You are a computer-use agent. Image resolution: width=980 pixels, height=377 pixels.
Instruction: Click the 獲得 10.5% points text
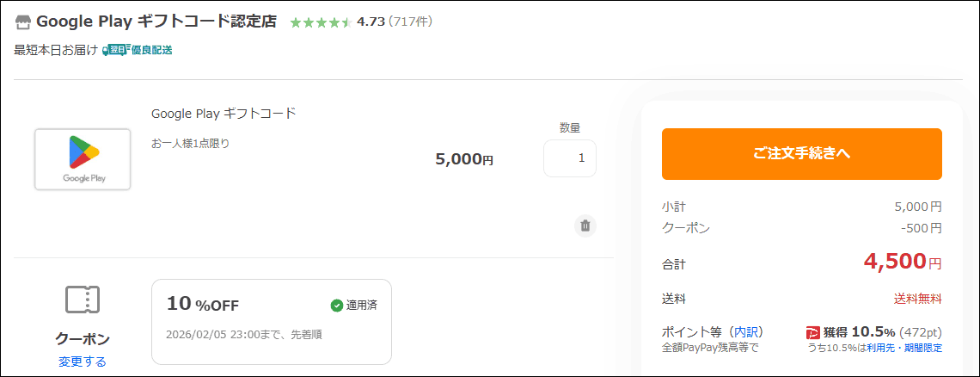(x=860, y=332)
